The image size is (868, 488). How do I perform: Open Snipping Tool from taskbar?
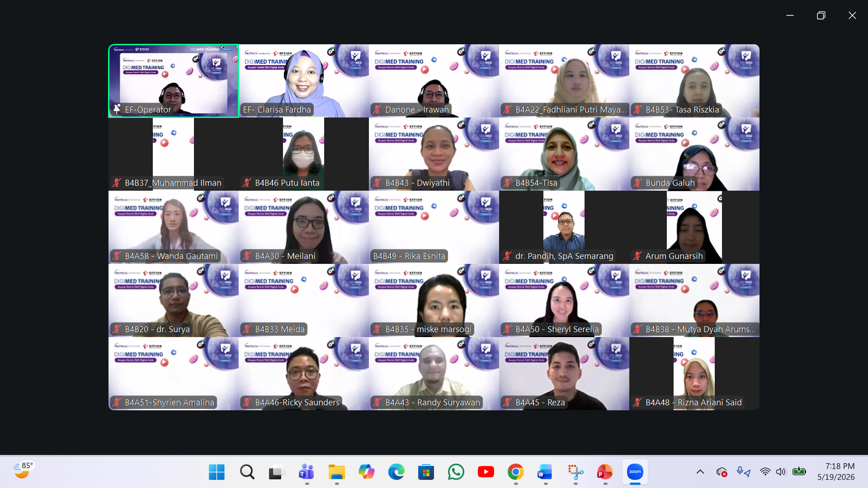coord(575,472)
